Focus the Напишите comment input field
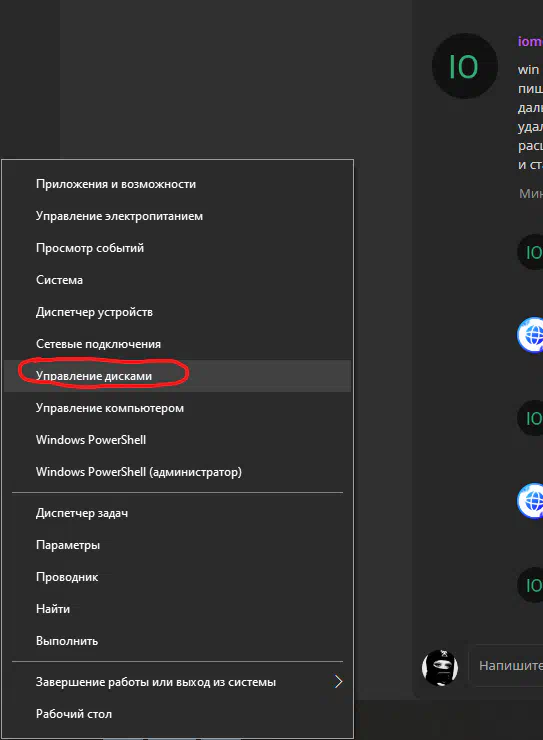543x740 pixels. click(x=507, y=666)
